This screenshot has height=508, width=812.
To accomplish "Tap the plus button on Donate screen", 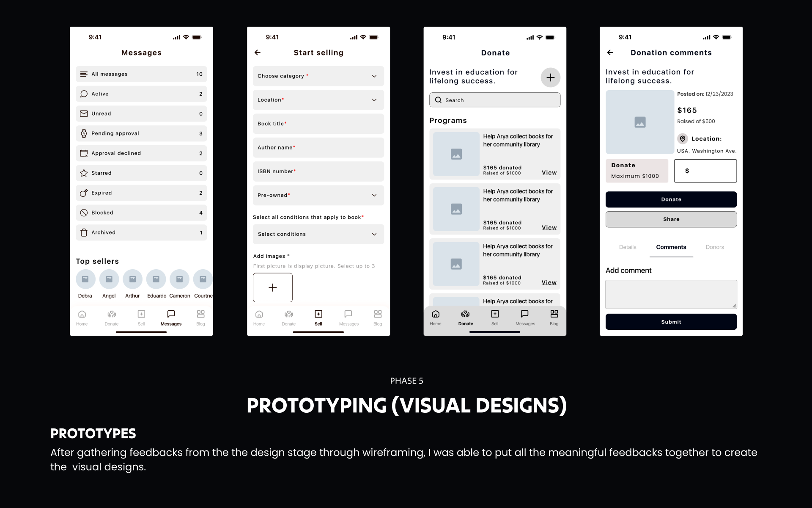I will [549, 77].
